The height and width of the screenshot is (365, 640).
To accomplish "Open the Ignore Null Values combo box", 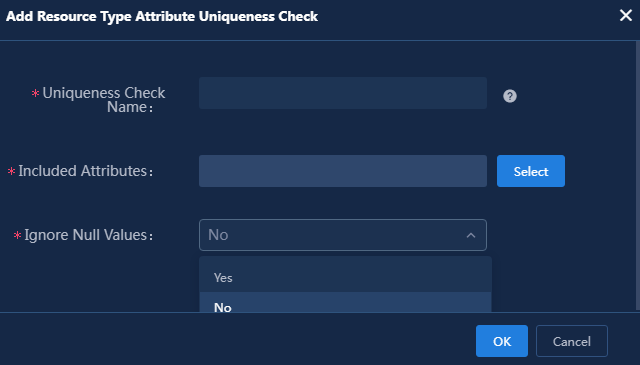I will coord(342,235).
